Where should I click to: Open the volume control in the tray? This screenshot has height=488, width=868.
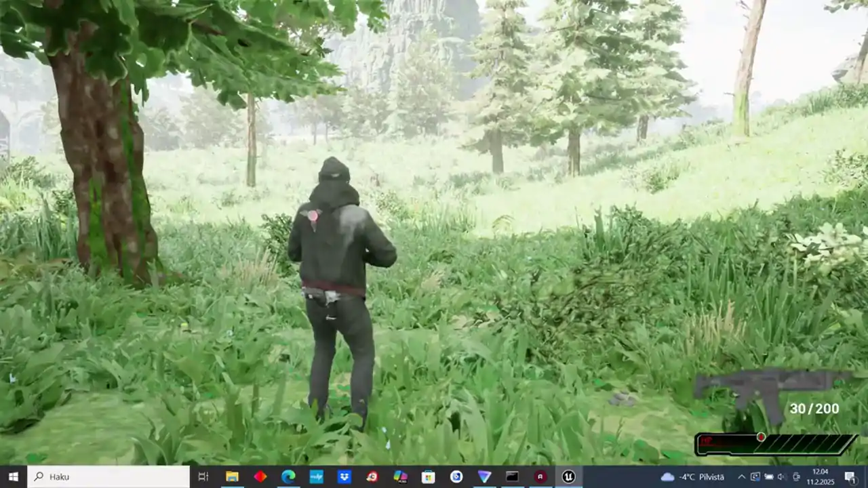[781, 476]
